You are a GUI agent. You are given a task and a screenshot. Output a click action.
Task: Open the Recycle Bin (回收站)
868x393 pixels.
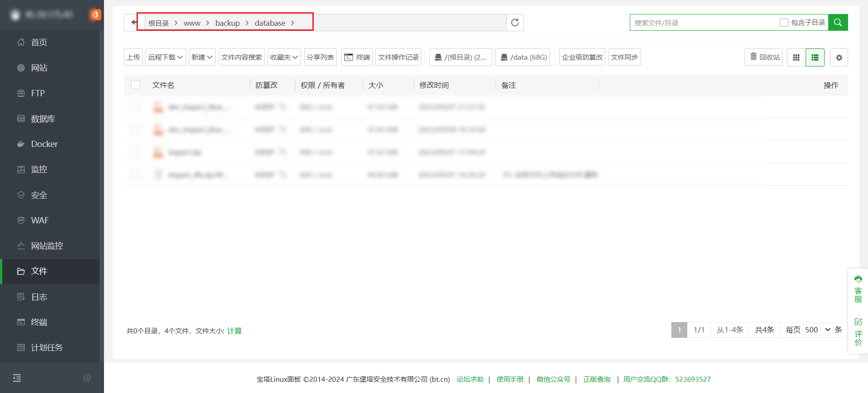(x=764, y=57)
